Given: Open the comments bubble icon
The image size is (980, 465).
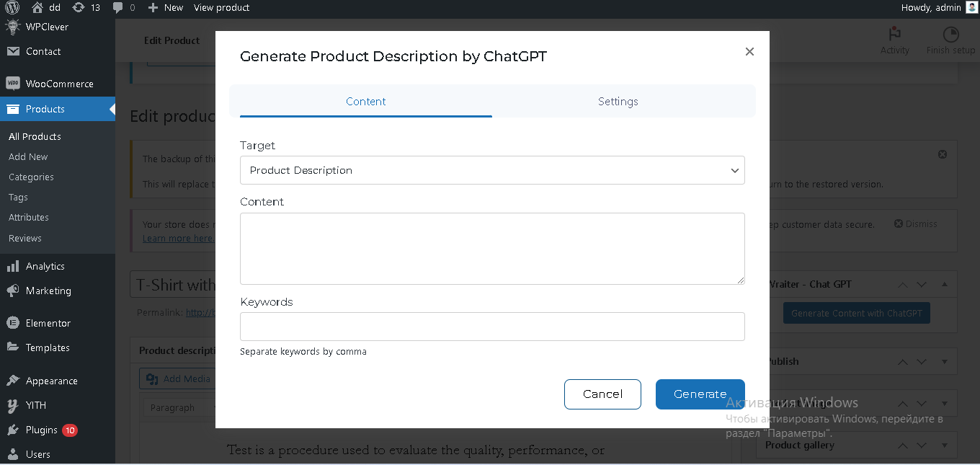Looking at the screenshot, I should click(117, 8).
